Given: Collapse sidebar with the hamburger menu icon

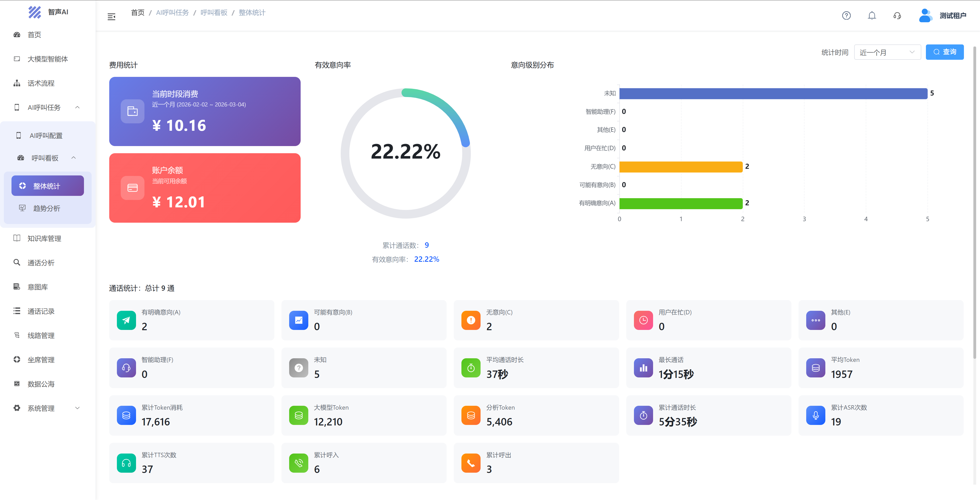Looking at the screenshot, I should tap(112, 17).
